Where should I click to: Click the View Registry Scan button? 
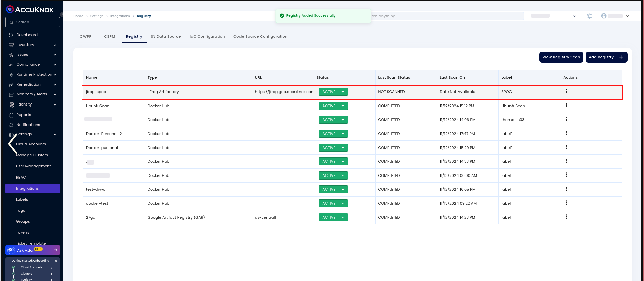point(561,57)
